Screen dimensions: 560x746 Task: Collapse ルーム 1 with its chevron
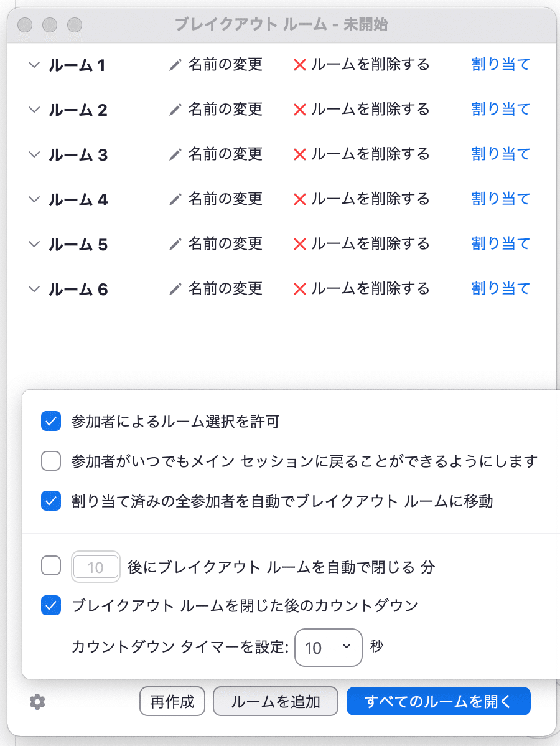[34, 65]
